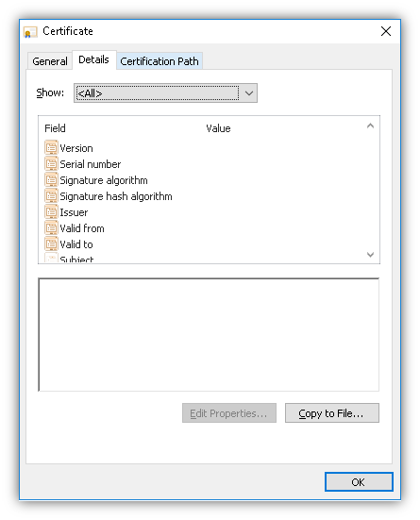Select the Details tab

[x=93, y=59]
